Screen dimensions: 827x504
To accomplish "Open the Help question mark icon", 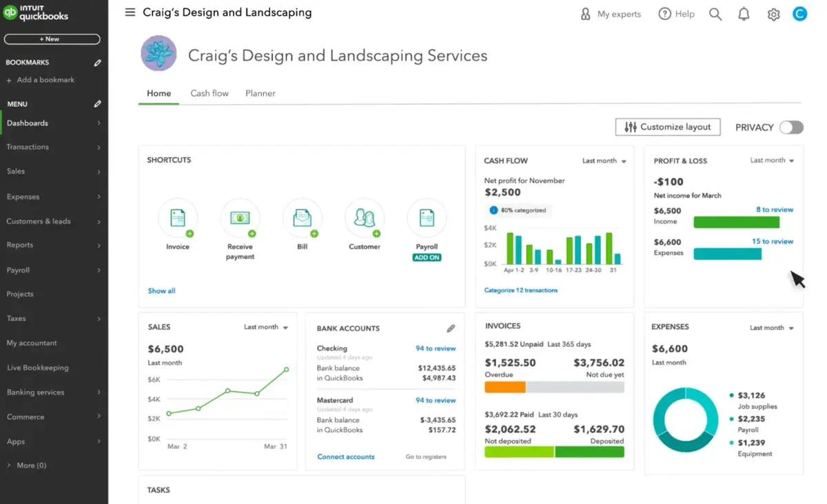I will tap(664, 14).
